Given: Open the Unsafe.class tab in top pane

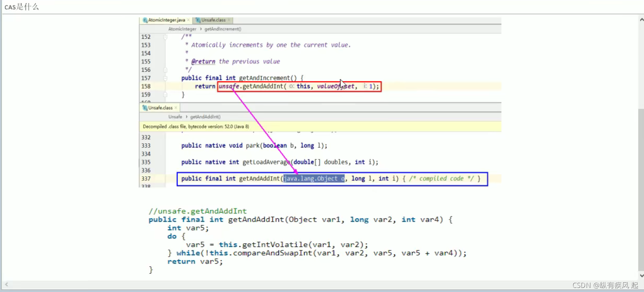Looking at the screenshot, I should point(213,20).
